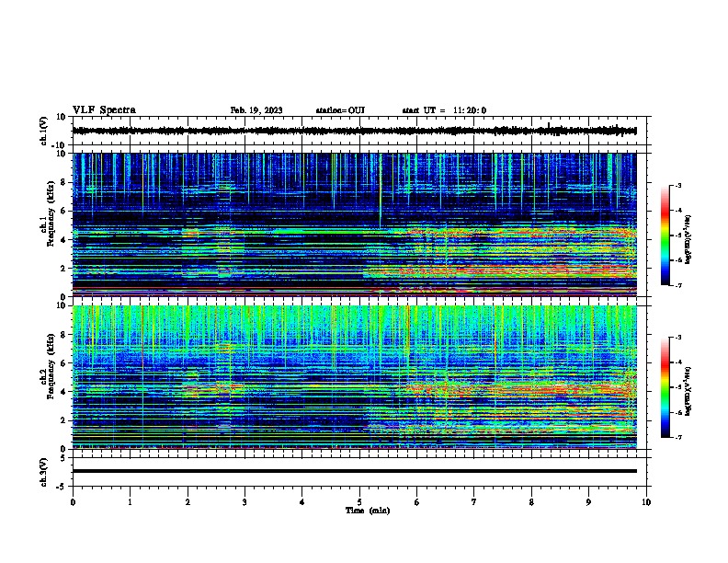Click the "7" tick on the Time axis
This screenshot has height=563, width=728.
tap(474, 502)
